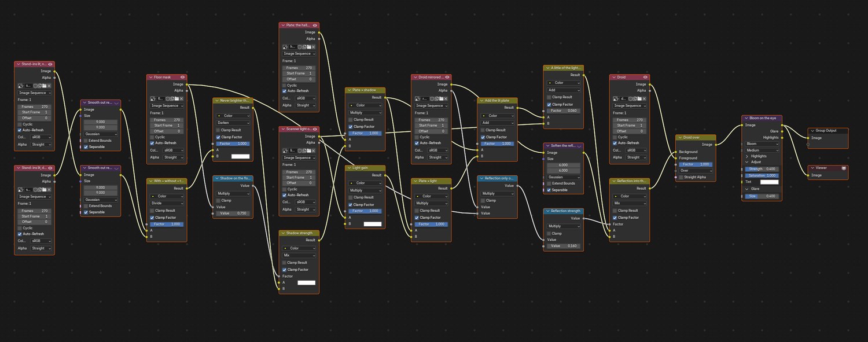Click folder icon in Scanner light node
Viewport: 868px width, 342px height.
click(309, 150)
